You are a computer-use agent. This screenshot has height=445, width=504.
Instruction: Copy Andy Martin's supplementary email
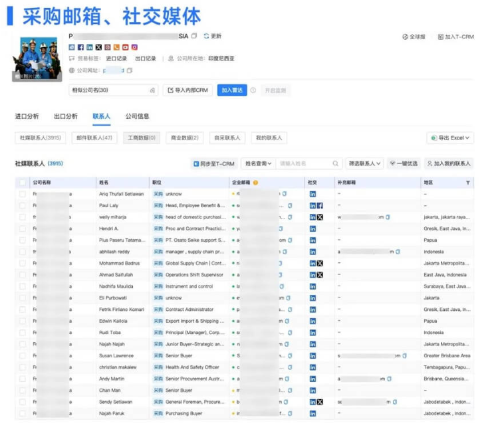pos(389,379)
